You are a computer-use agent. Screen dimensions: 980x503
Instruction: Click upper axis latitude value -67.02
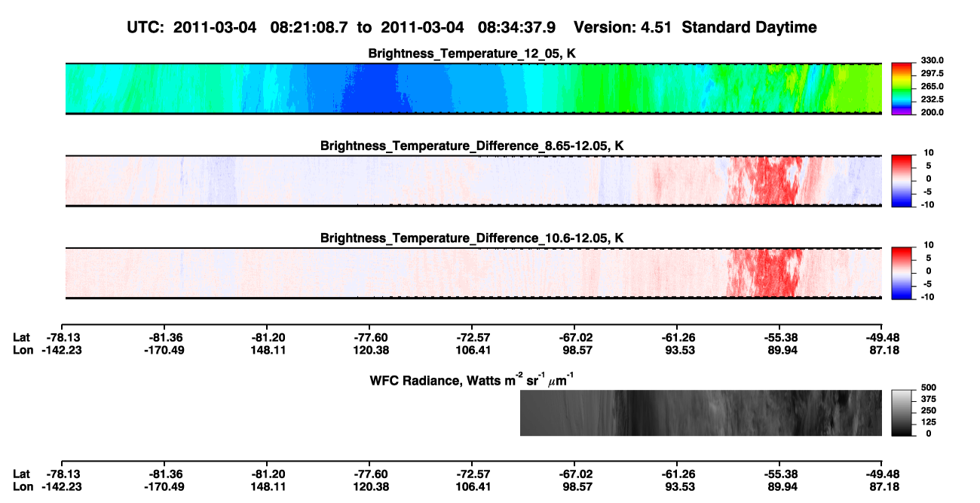click(574, 337)
